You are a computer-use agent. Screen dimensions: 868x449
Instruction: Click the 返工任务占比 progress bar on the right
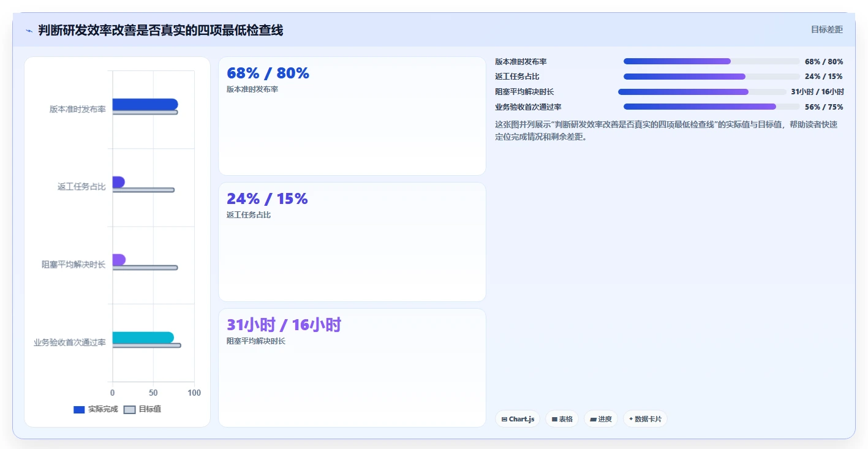click(712, 77)
